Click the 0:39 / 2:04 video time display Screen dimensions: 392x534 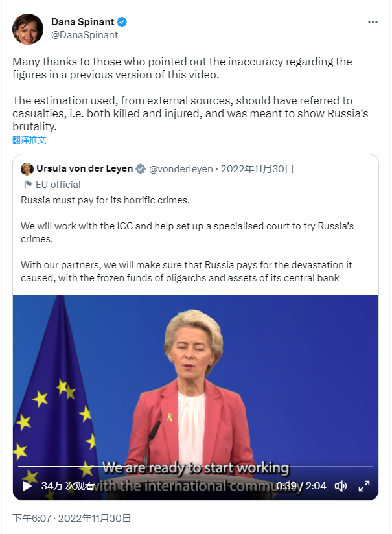click(x=301, y=485)
